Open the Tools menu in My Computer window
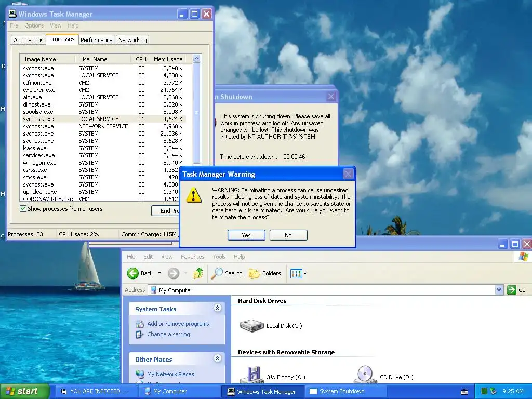This screenshot has height=399, width=532. pyautogui.click(x=219, y=257)
